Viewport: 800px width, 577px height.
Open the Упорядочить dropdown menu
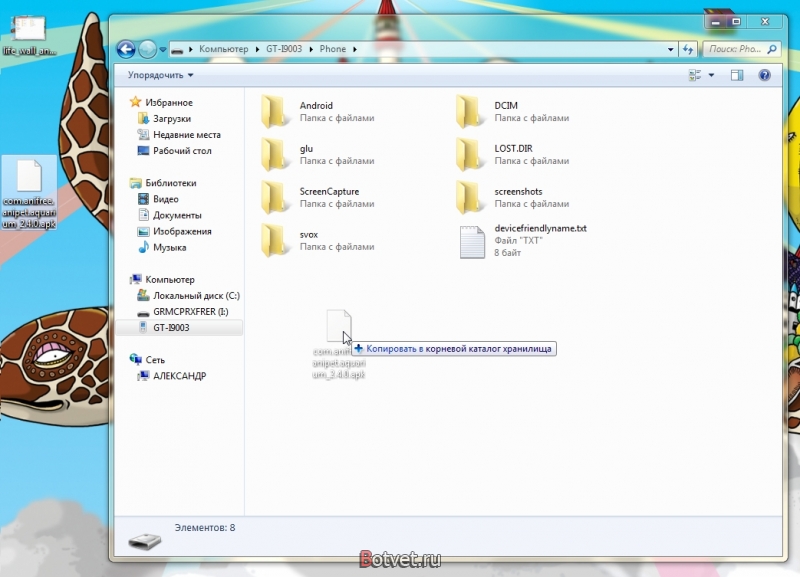[x=160, y=75]
